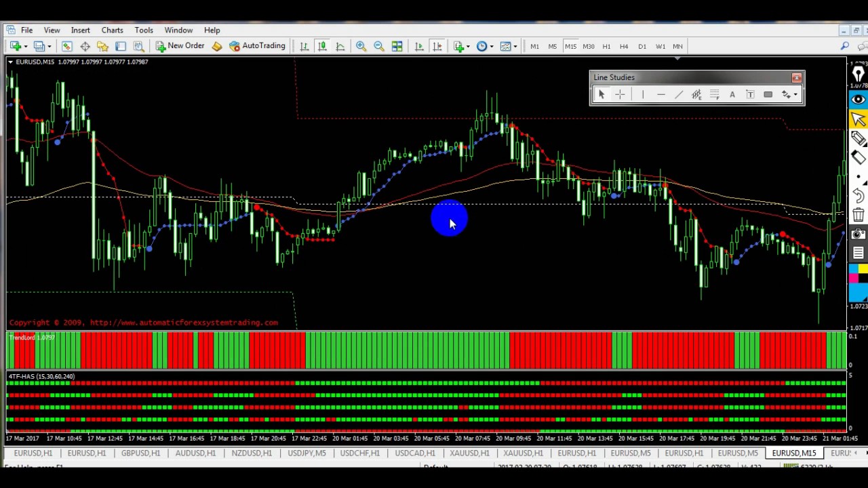Open the Terminal panel icon
868x488 pixels.
[x=121, y=46]
